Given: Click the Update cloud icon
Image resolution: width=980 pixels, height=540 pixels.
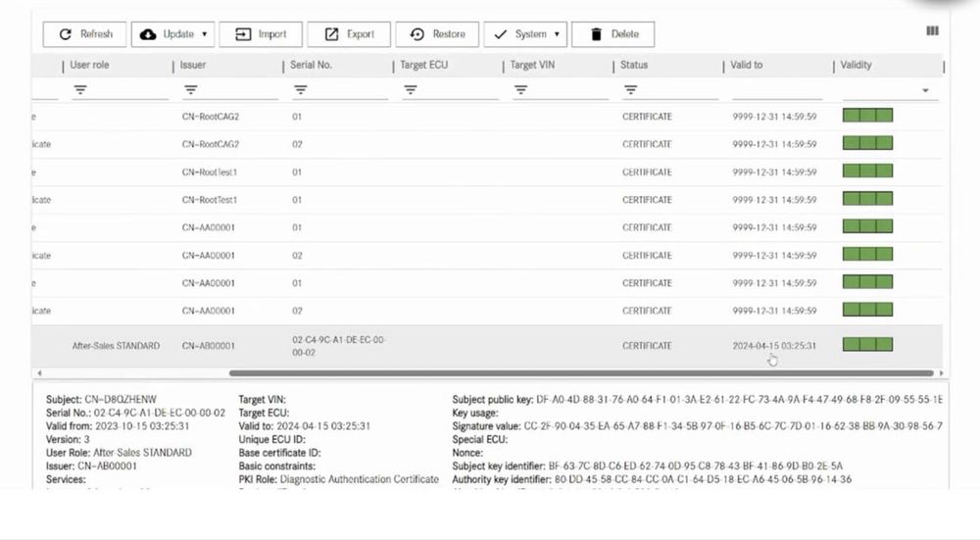Looking at the screenshot, I should 148,34.
